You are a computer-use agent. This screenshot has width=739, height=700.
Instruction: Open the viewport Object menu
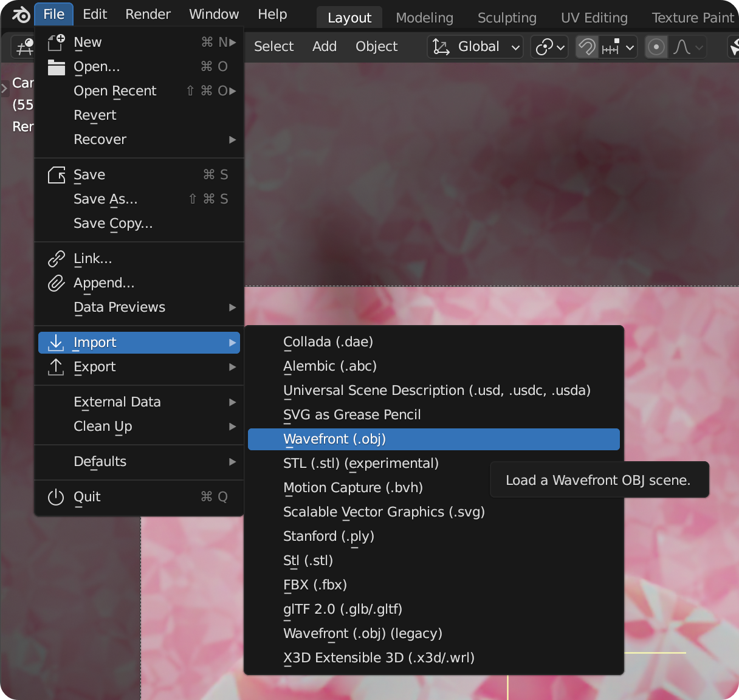click(x=377, y=47)
